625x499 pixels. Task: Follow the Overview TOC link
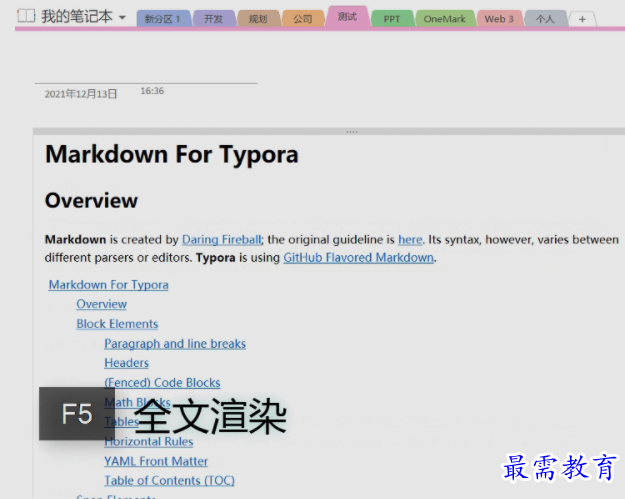point(102,304)
